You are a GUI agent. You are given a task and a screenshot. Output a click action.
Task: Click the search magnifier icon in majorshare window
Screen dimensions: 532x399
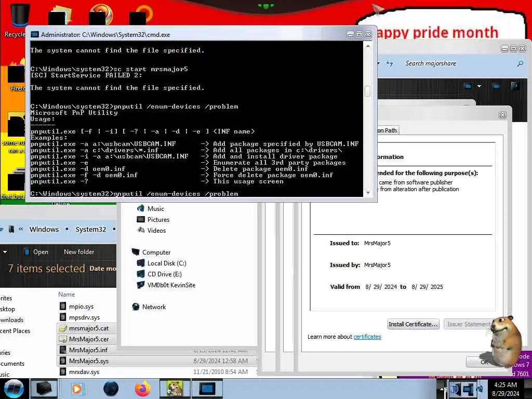pos(520,63)
